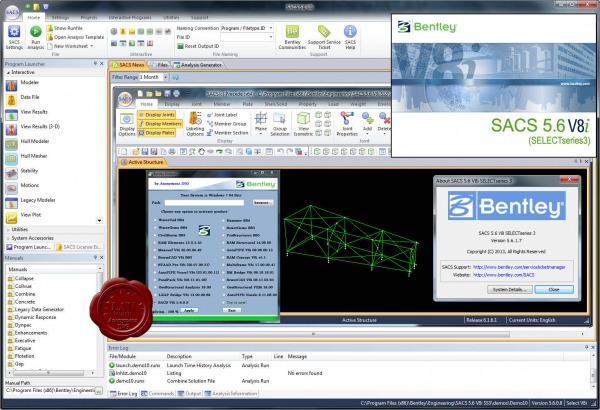The image size is (600, 410).
Task: Click Close in About dialog
Action: pos(554,289)
